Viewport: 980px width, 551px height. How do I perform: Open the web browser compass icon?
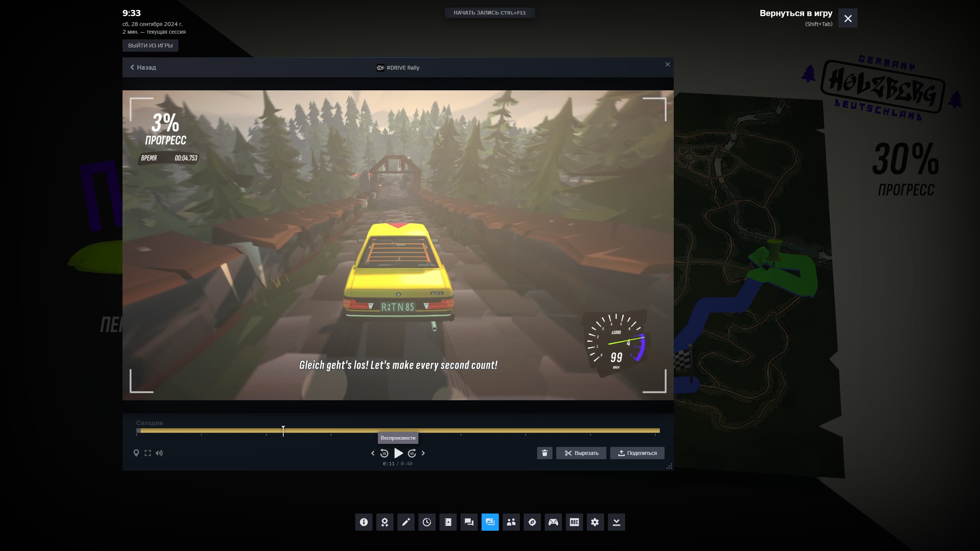click(532, 522)
